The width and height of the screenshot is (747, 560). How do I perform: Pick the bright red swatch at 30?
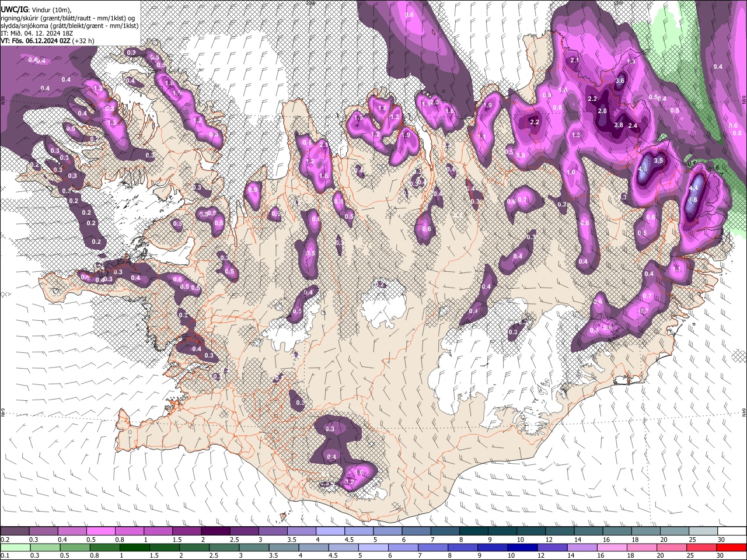tap(731, 548)
